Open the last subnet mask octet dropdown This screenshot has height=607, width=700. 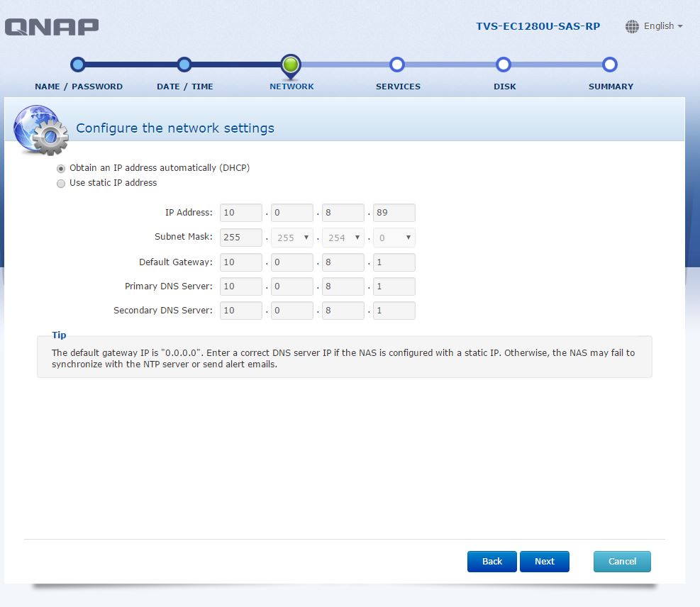click(394, 238)
